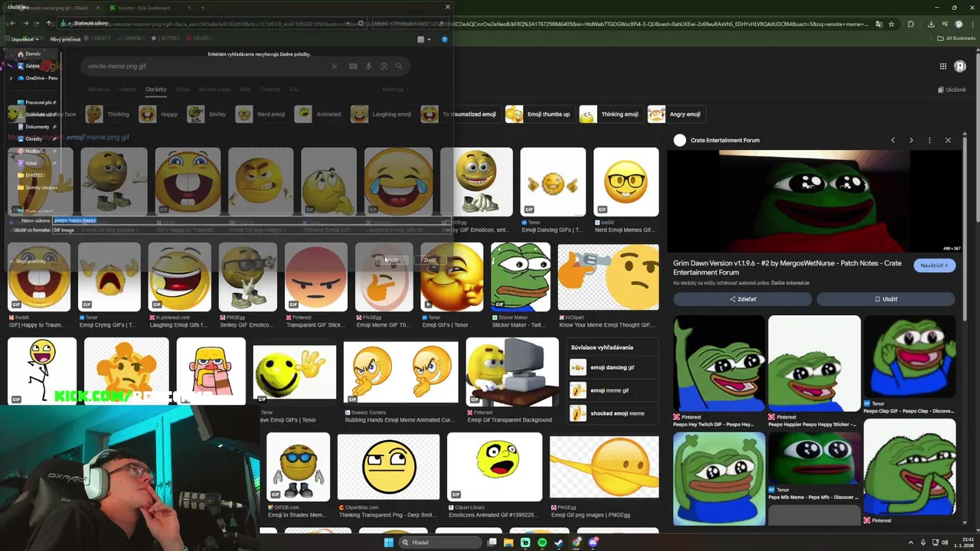980x551 pixels.
Task: Click the magnifier search icon in the search box
Action: 399,67
